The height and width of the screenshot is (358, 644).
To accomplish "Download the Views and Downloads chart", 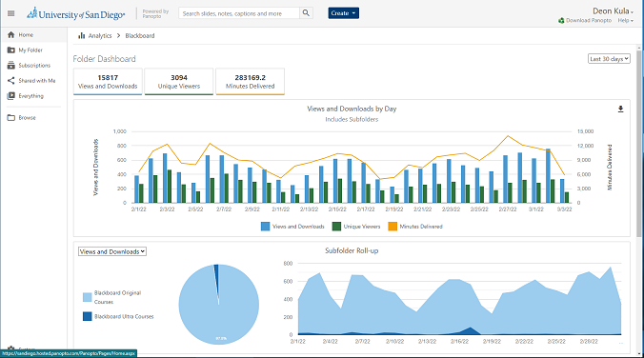I will [620, 109].
